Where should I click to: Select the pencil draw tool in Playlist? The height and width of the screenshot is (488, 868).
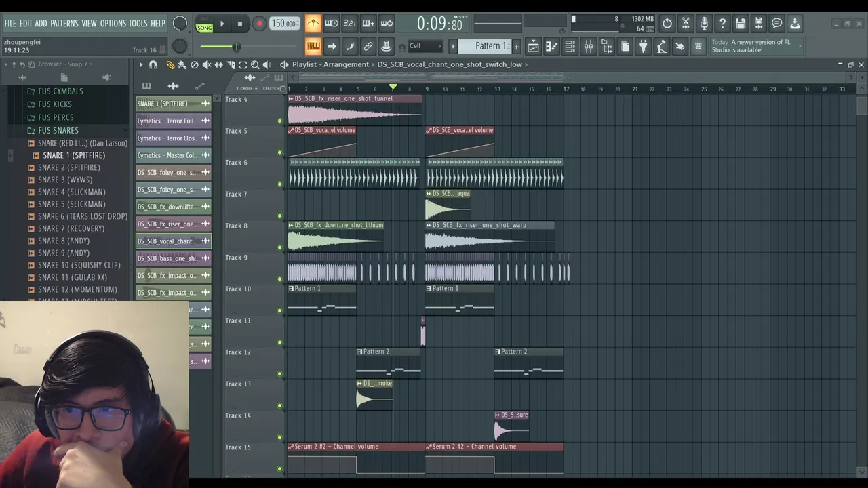(x=170, y=64)
